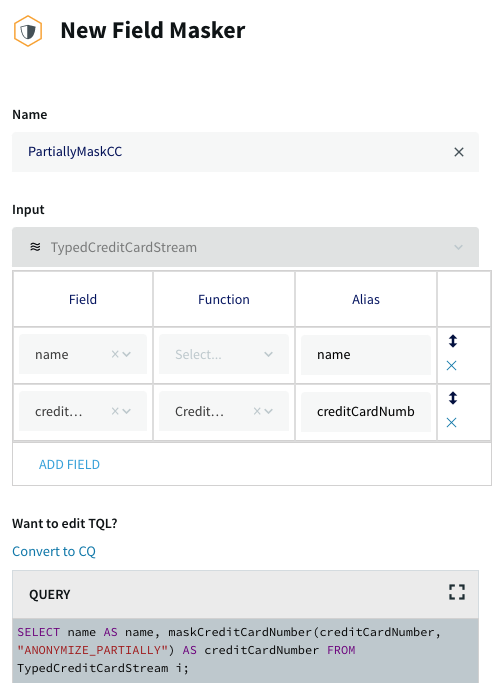The height and width of the screenshot is (683, 502).
Task: Click the Convert to CQ link
Action: pyautogui.click(x=54, y=551)
